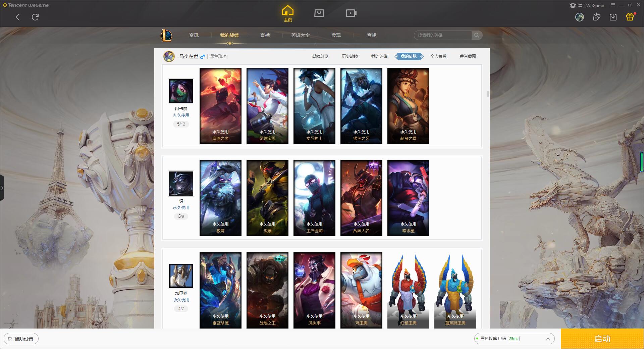Click 掌上WeGame link
This screenshot has width=644, height=349.
click(587, 5)
